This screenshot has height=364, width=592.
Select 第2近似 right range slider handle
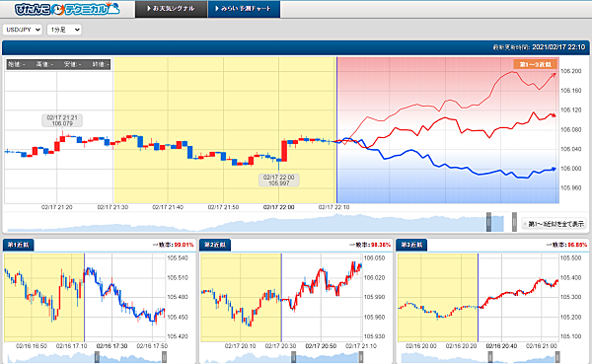361,357
